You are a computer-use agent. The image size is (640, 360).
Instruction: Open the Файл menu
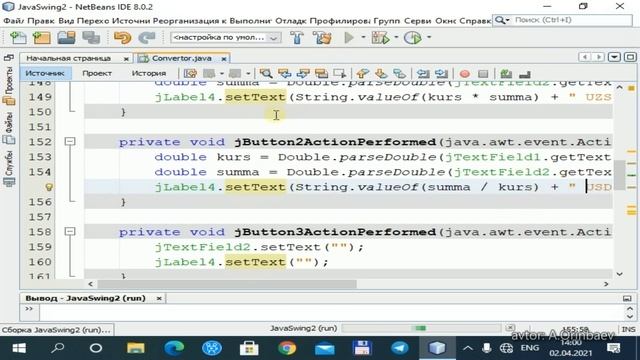(13, 20)
